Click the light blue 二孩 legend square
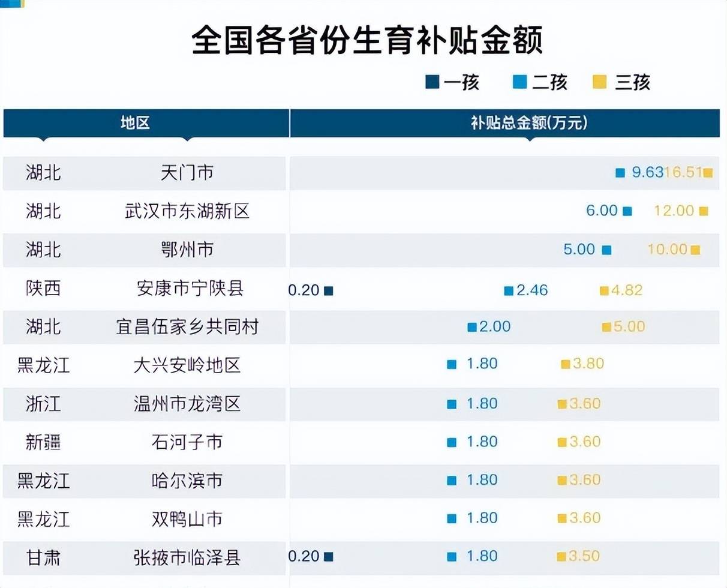727x588 pixels. [x=519, y=82]
